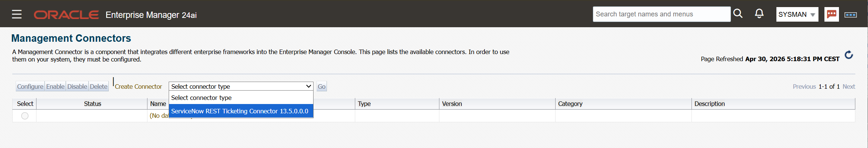The width and height of the screenshot is (868, 148).
Task: Click the search magnifier icon
Action: pyautogui.click(x=738, y=14)
